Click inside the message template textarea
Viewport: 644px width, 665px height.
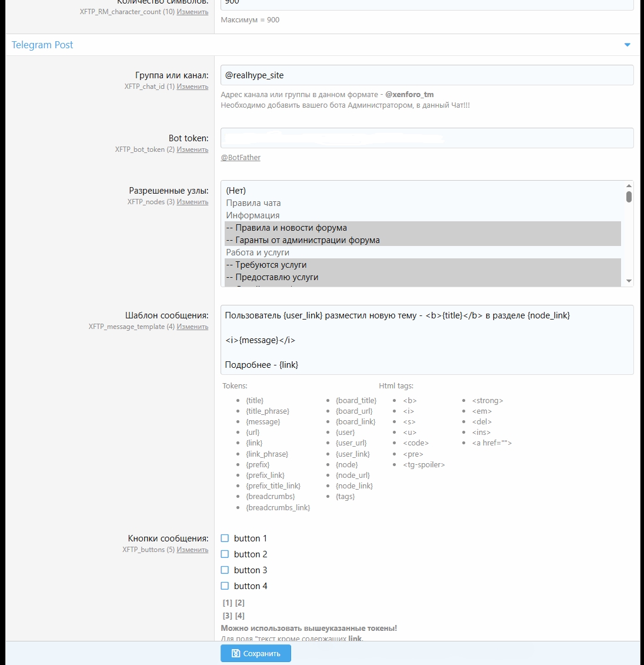click(426, 340)
